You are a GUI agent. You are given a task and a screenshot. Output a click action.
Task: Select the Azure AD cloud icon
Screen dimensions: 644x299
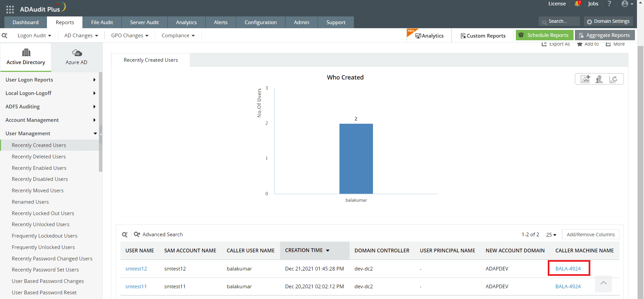point(77,53)
